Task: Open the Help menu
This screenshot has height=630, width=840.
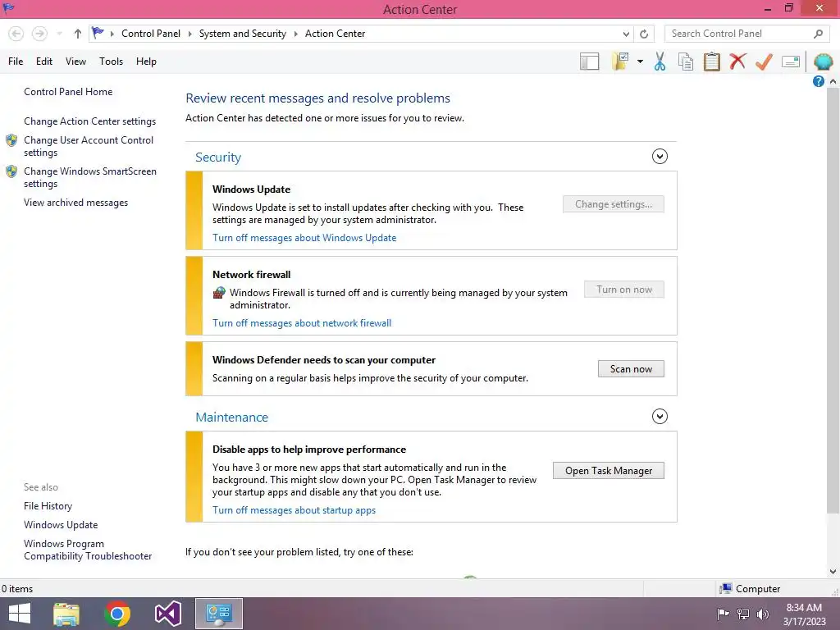Action: (x=146, y=62)
